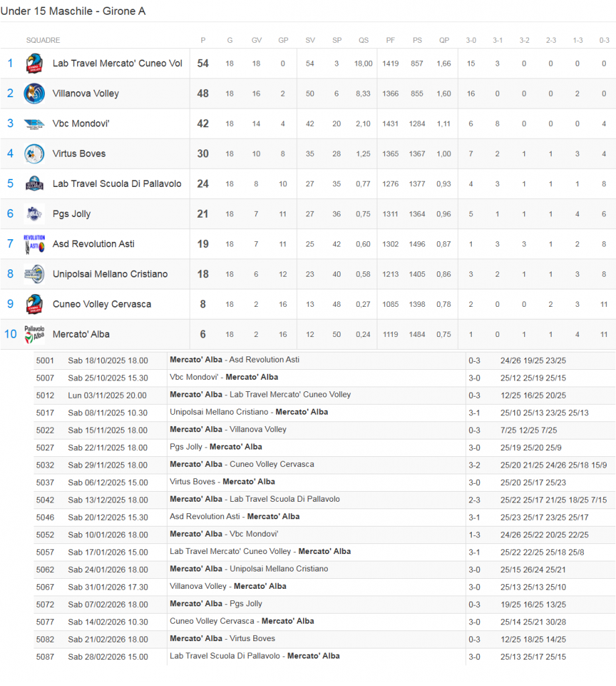Click the QS column header
This screenshot has width=616, height=686.
pos(363,41)
